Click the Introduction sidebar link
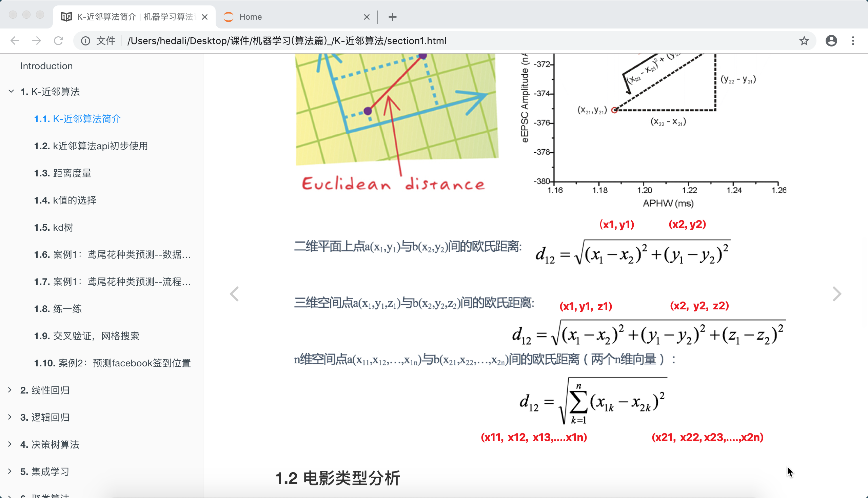The height and width of the screenshot is (498, 868). (46, 66)
